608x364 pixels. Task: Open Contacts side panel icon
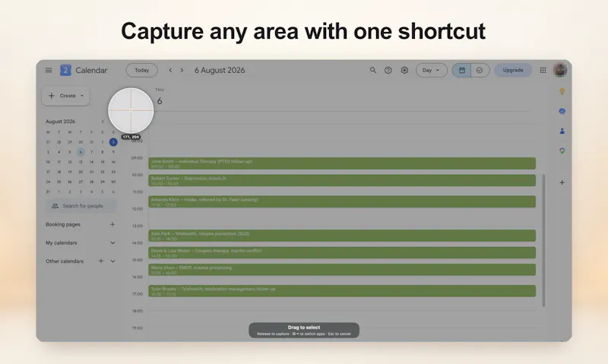coord(562,131)
